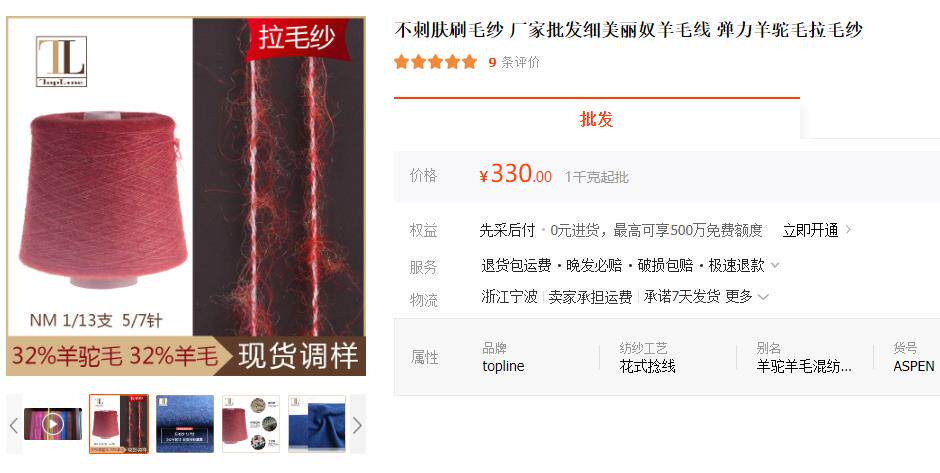Image resolution: width=940 pixels, height=473 pixels.
Task: Select the blue knitted fabric thumbnail
Action: [185, 424]
